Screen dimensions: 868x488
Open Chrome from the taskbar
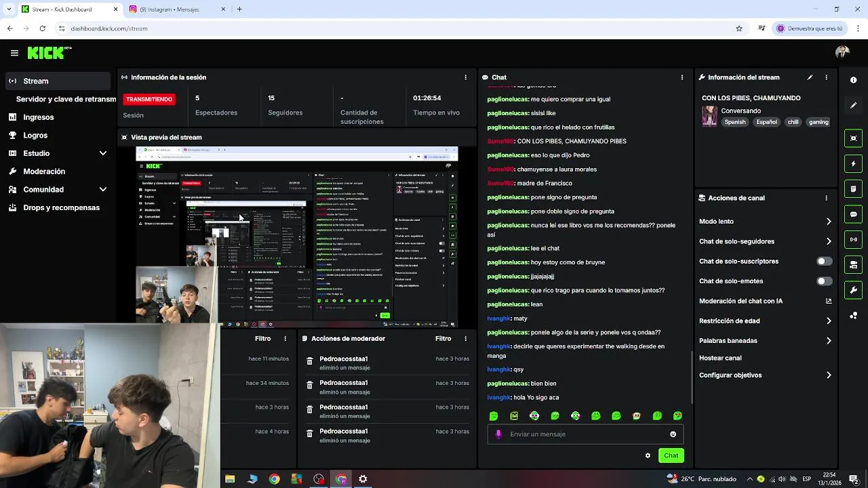click(x=274, y=479)
